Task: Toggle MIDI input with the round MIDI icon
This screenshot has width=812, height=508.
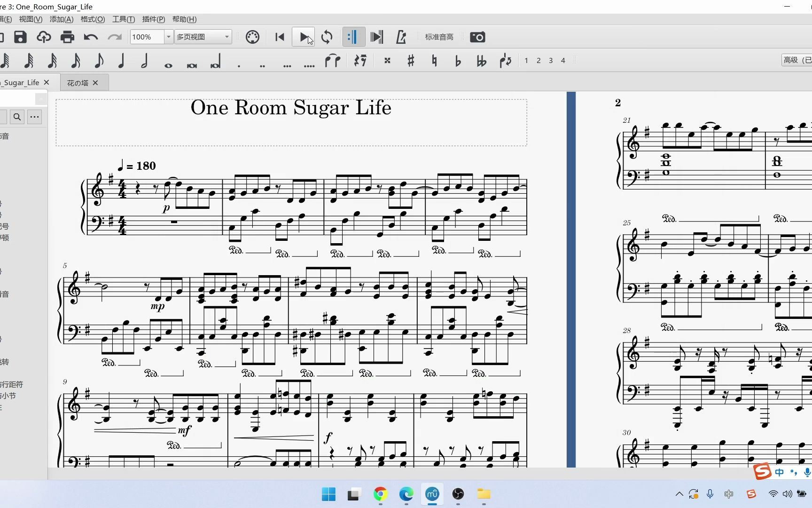Action: 252,37
